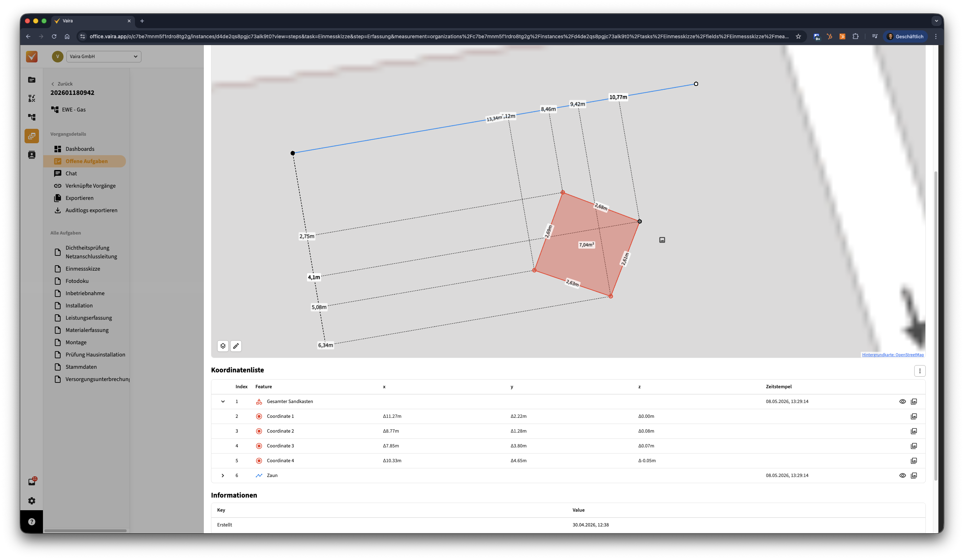Click the page vertical scrollbar
This screenshot has height=560, width=964.
(x=936, y=325)
